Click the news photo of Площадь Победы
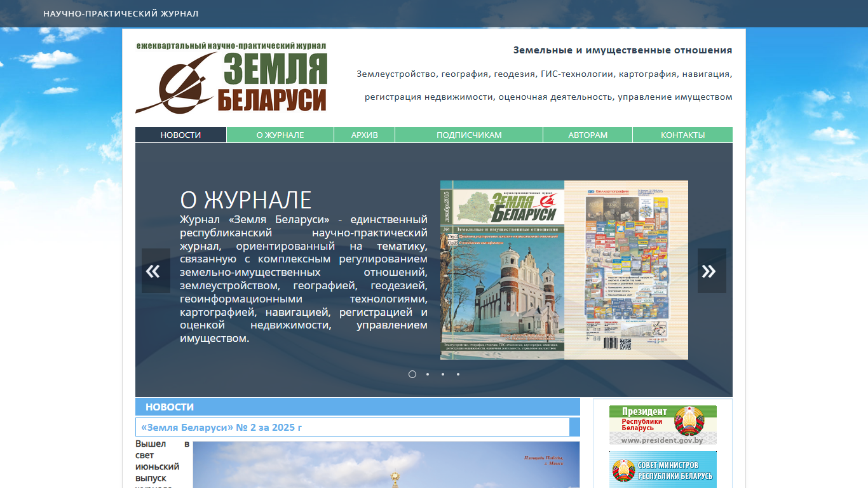868x488 pixels. [386, 464]
